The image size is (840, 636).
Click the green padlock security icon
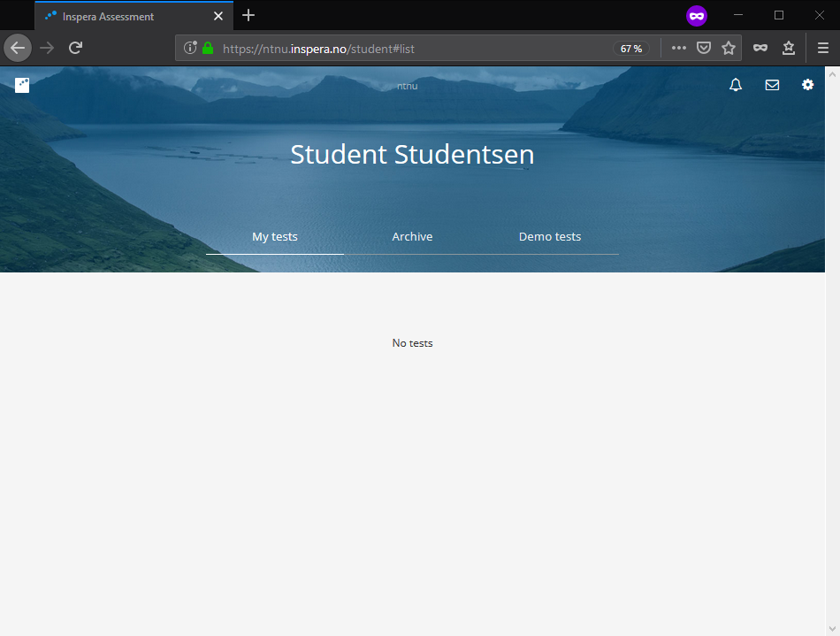point(208,48)
